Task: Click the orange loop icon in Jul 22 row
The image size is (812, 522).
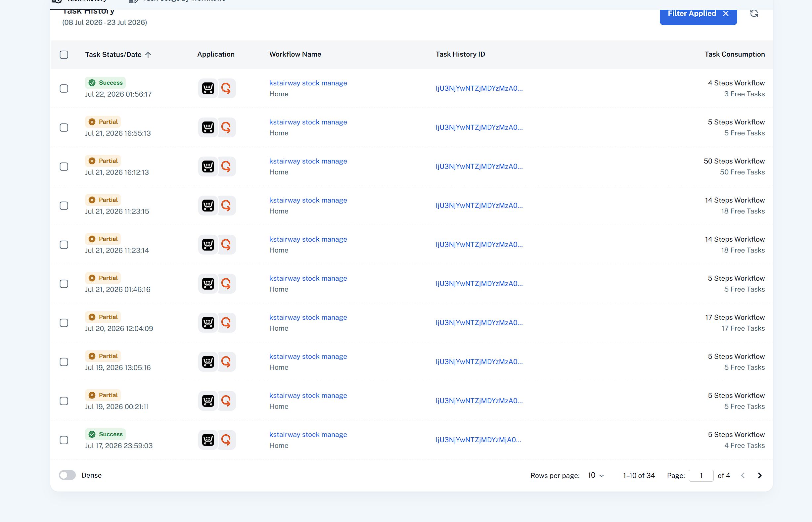Action: [226, 88]
